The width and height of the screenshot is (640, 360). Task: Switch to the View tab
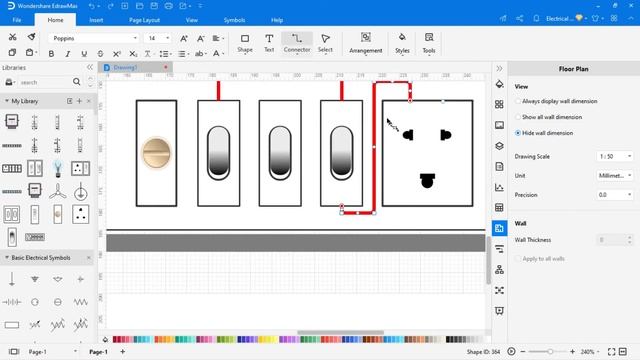[191, 20]
